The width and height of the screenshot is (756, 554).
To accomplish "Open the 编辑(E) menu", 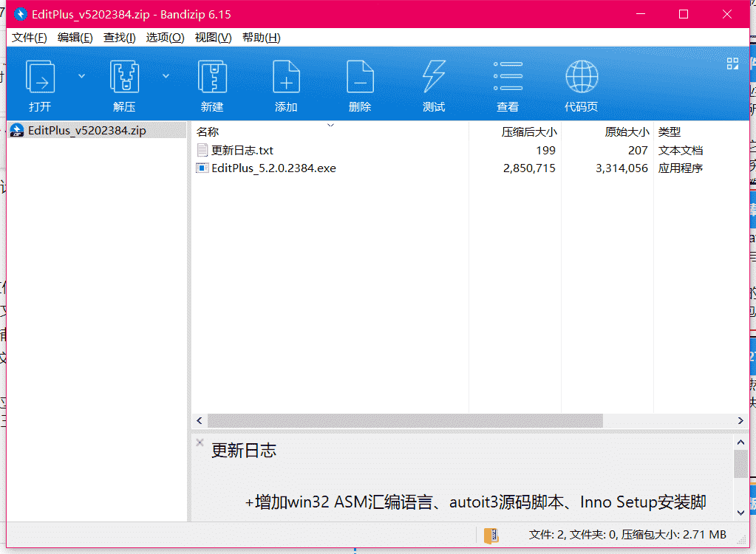I will point(75,38).
